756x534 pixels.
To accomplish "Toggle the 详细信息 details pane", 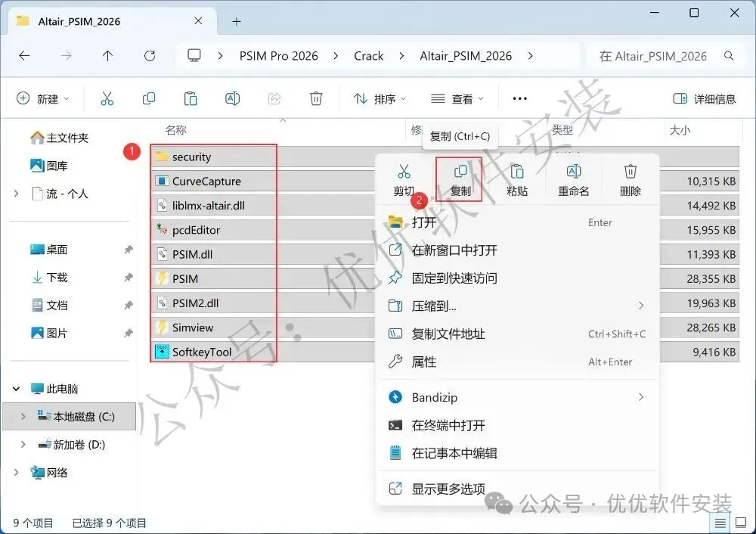I will pos(705,99).
